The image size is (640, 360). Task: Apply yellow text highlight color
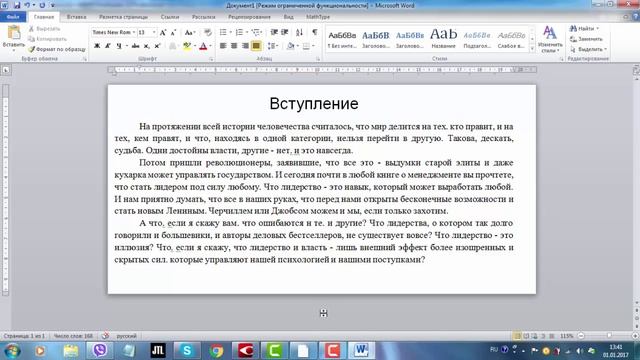[187, 46]
